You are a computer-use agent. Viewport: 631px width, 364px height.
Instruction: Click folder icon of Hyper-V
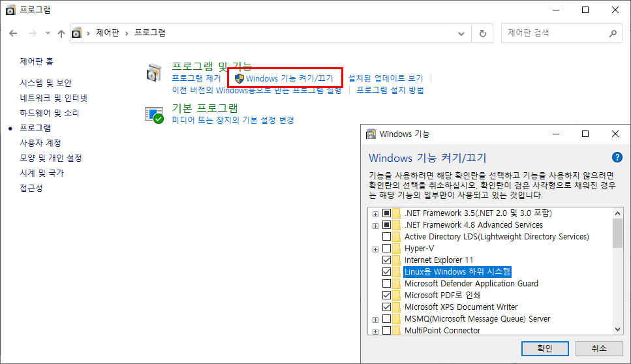396,248
